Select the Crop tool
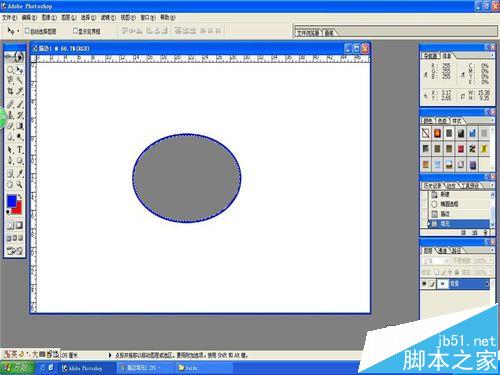The width and height of the screenshot is (500, 375). coord(10,91)
